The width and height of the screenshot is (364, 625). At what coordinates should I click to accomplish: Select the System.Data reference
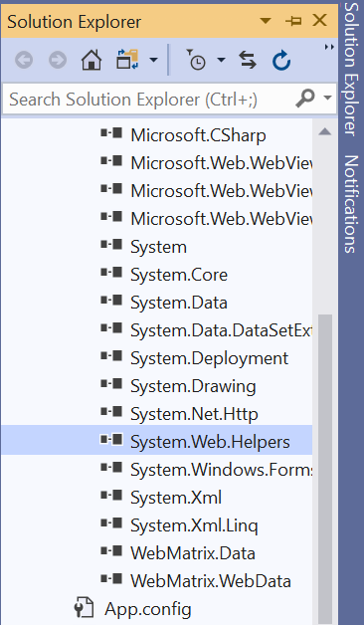[x=179, y=303]
